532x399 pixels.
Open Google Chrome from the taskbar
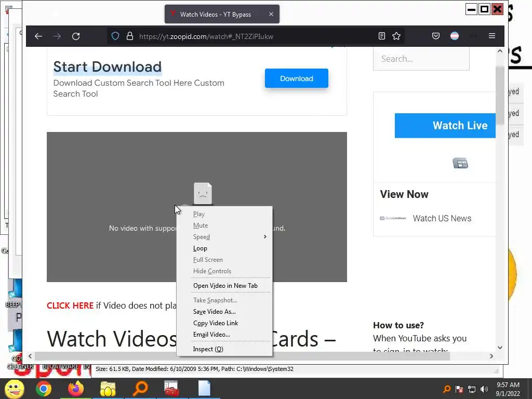(x=44, y=389)
